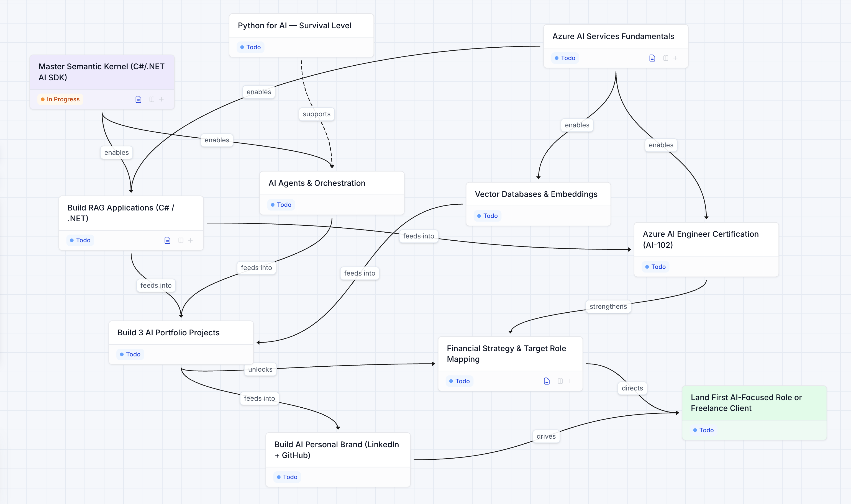Viewport: 851px width, 504px height.
Task: Open Todo status on Azure AI Services Fundamentals
Action: pyautogui.click(x=565, y=58)
